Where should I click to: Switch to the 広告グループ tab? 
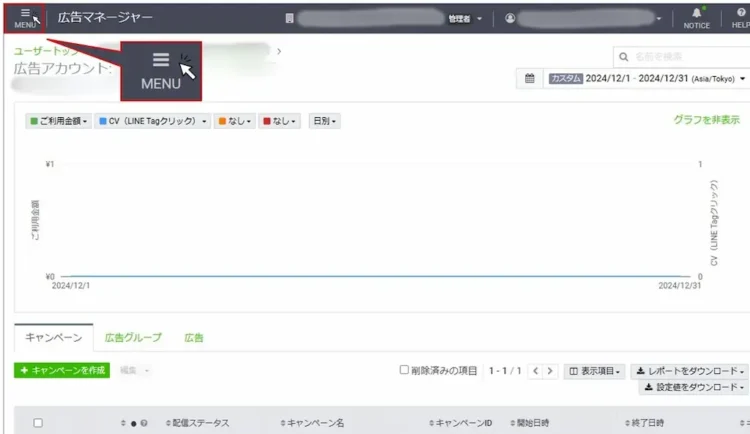click(x=133, y=338)
